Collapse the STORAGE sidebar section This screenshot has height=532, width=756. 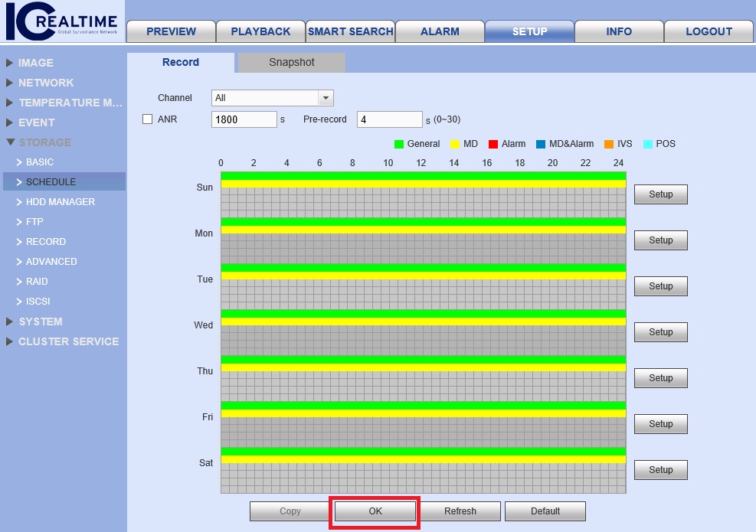point(44,142)
